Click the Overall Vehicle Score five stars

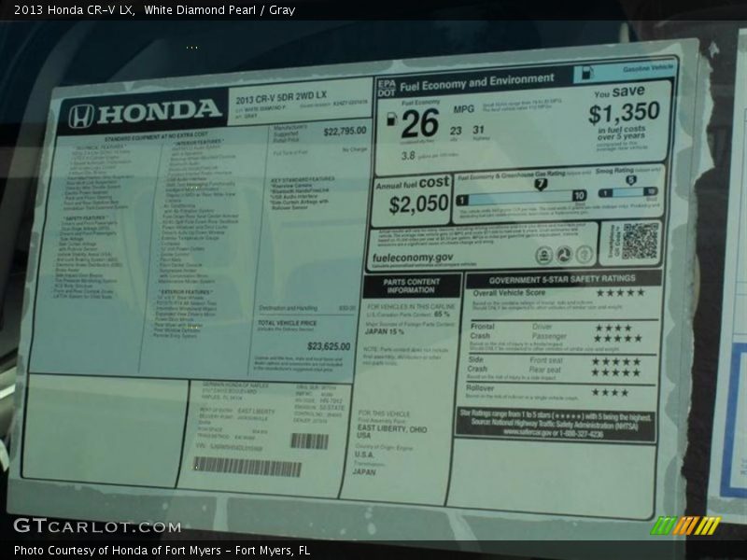pyautogui.click(x=621, y=292)
